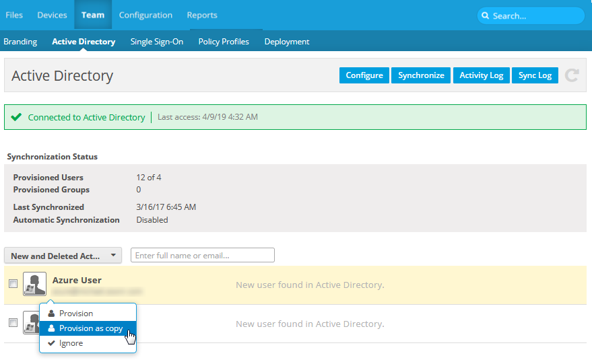Open the Files tab

[14, 15]
